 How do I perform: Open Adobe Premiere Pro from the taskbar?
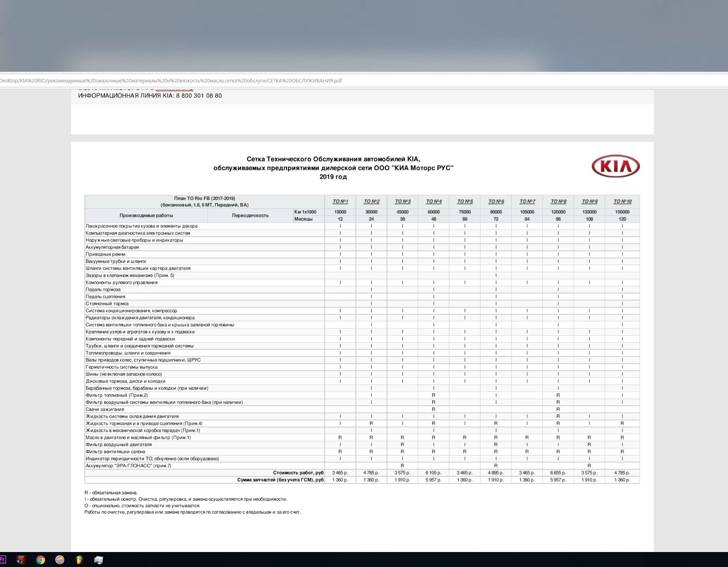(x=2, y=560)
